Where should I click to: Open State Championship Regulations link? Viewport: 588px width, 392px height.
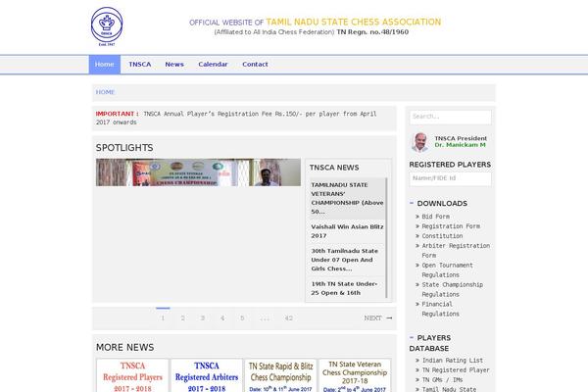tap(452, 290)
